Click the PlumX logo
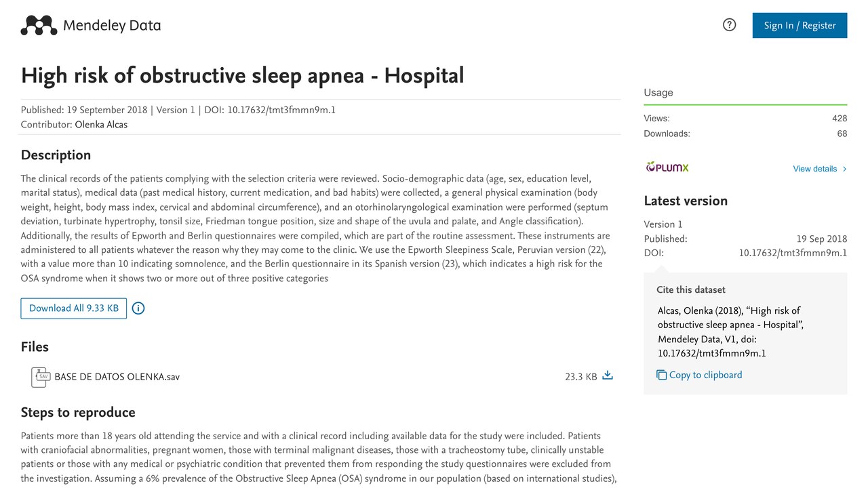 click(x=667, y=167)
